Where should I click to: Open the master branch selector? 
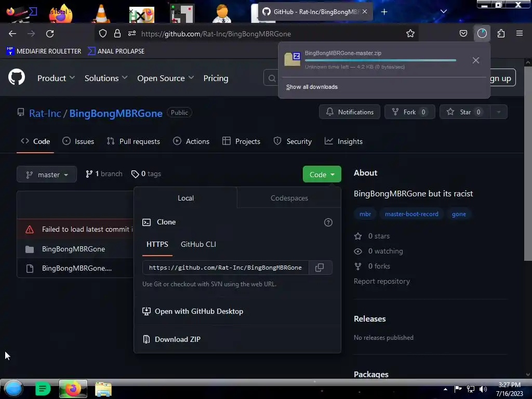[x=47, y=175]
